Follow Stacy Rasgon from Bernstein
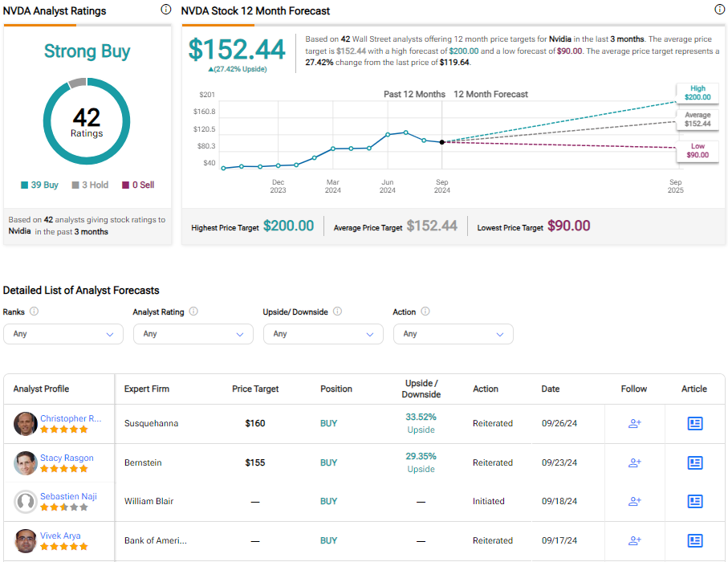Viewport: 728px width, 562px height. (634, 462)
